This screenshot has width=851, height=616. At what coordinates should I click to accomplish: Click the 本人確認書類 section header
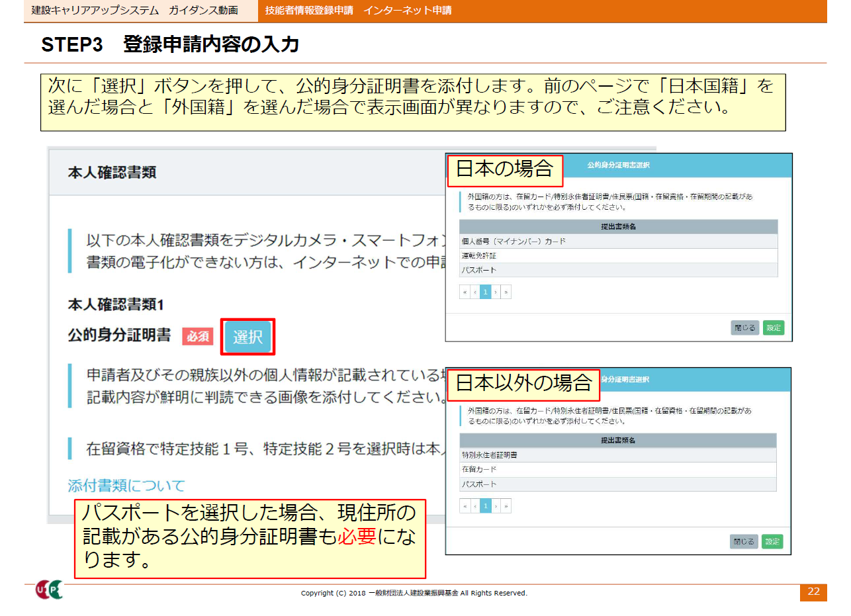(112, 173)
